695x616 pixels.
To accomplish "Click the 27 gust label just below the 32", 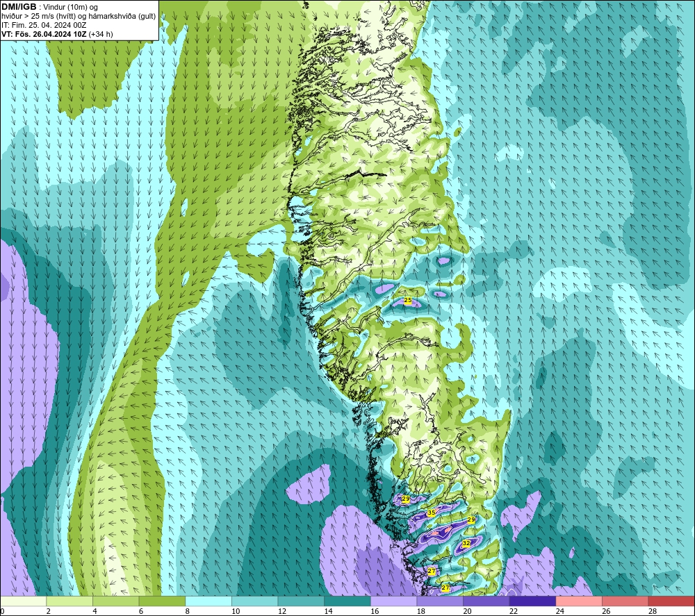I will [x=432, y=572].
